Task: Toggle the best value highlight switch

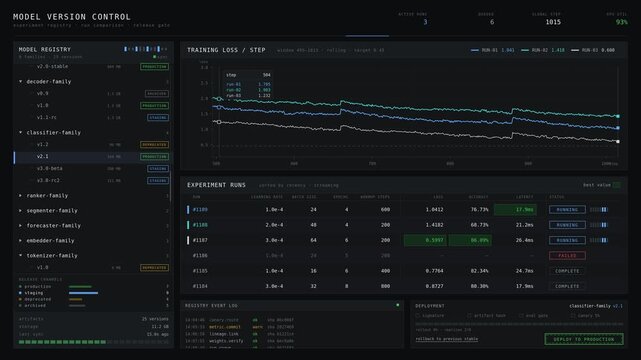Action: 617,185
